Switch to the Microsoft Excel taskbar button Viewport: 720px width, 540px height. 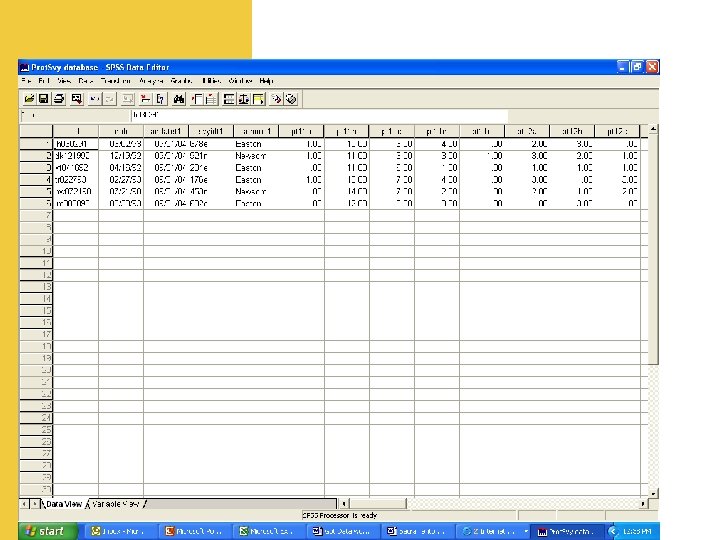270,531
